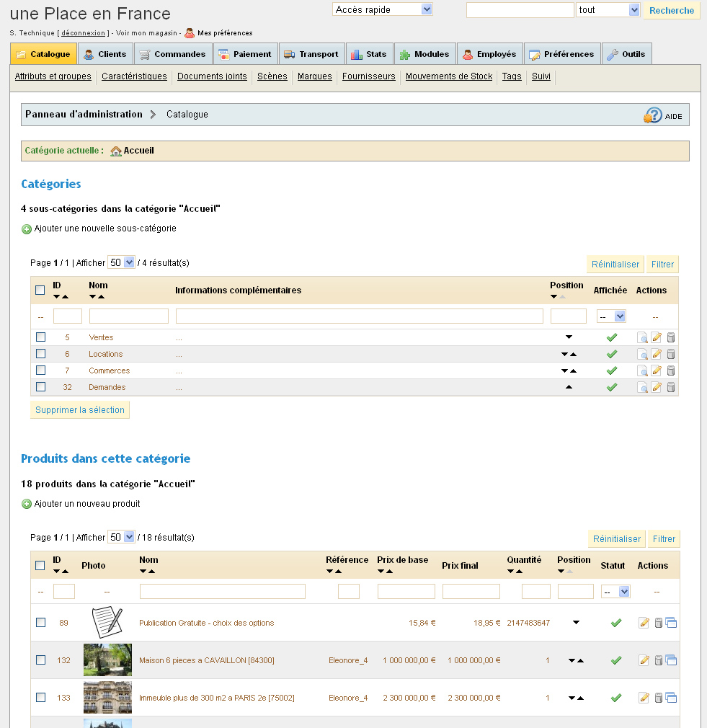Click Supprimer la sélection button
The height and width of the screenshot is (728, 707).
coord(80,410)
